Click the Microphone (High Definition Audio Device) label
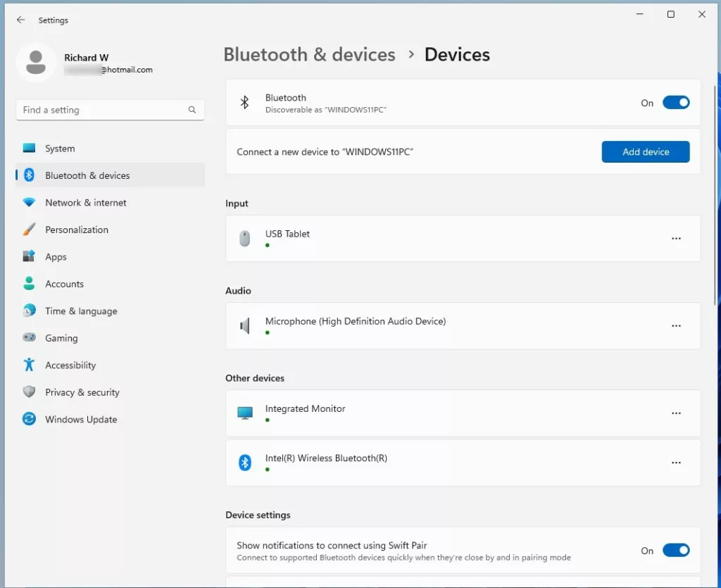Image resolution: width=721 pixels, height=588 pixels. click(x=356, y=321)
